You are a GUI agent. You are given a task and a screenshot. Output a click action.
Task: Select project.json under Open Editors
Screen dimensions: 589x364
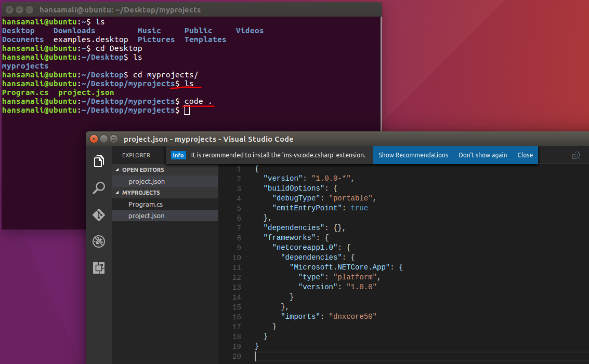click(165, 181)
